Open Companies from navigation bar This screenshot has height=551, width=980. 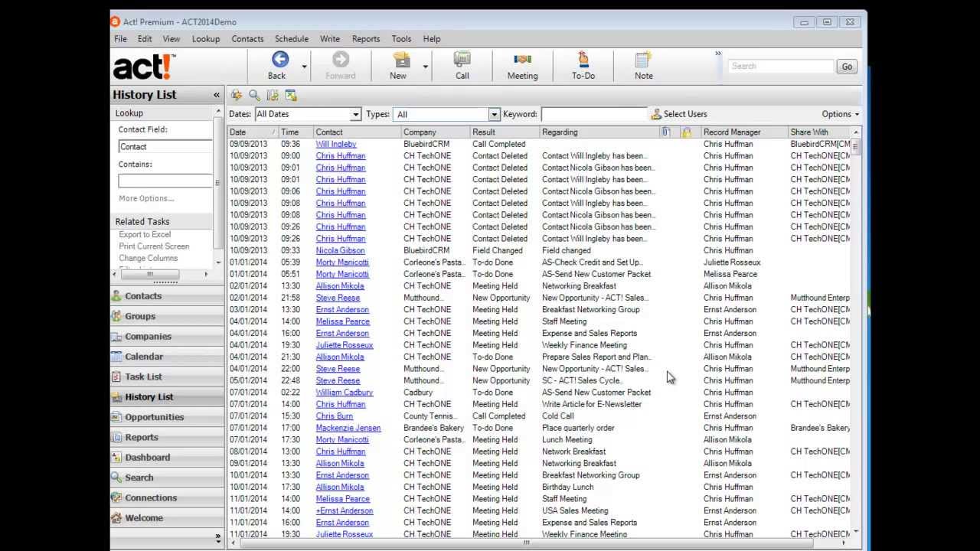click(x=167, y=337)
